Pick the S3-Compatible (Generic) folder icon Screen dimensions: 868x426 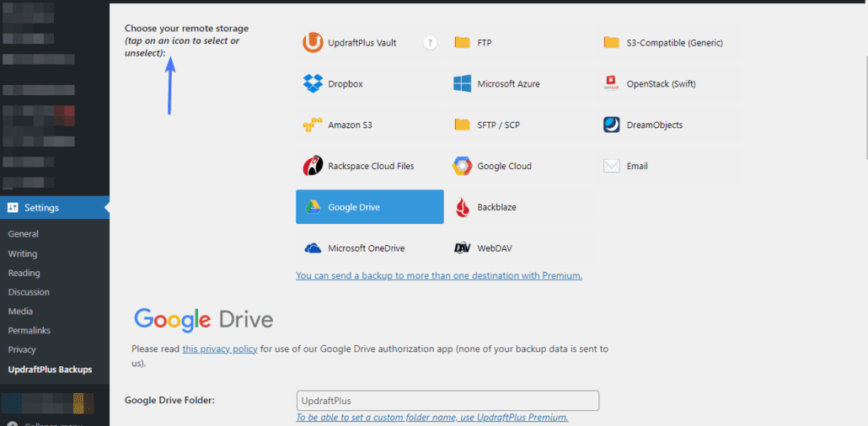[611, 43]
